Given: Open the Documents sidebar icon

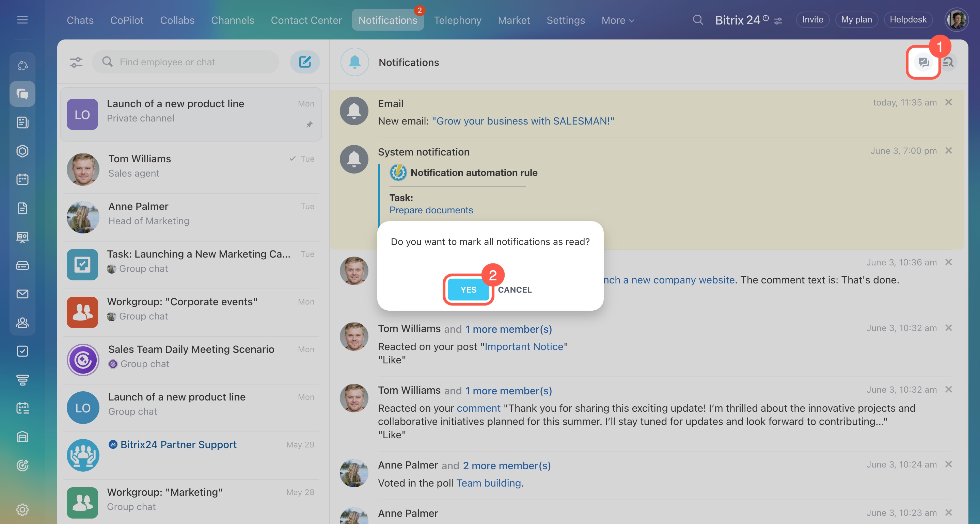Looking at the screenshot, I should coord(22,208).
